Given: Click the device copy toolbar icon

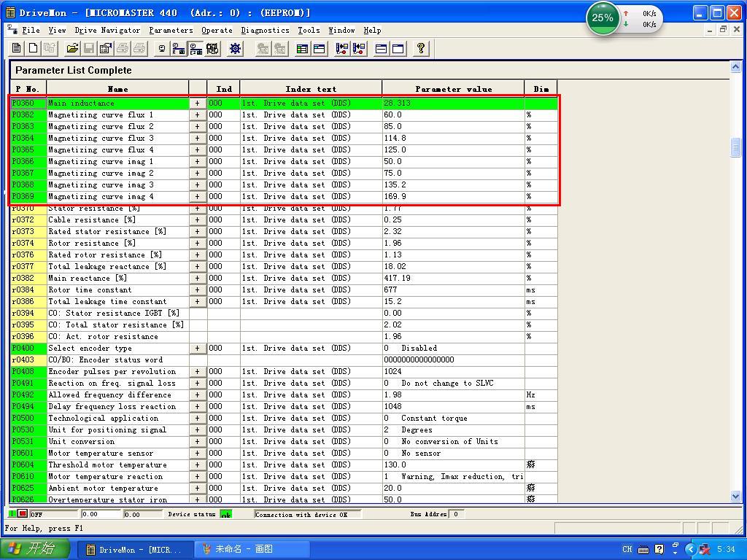Looking at the screenshot, I should [x=212, y=48].
